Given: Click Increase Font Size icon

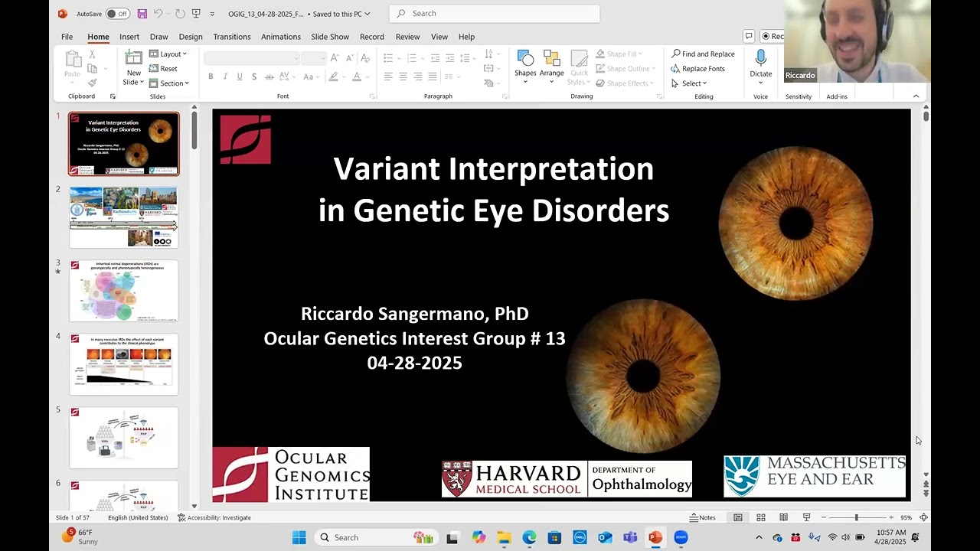Looking at the screenshot, I should pos(335,58).
